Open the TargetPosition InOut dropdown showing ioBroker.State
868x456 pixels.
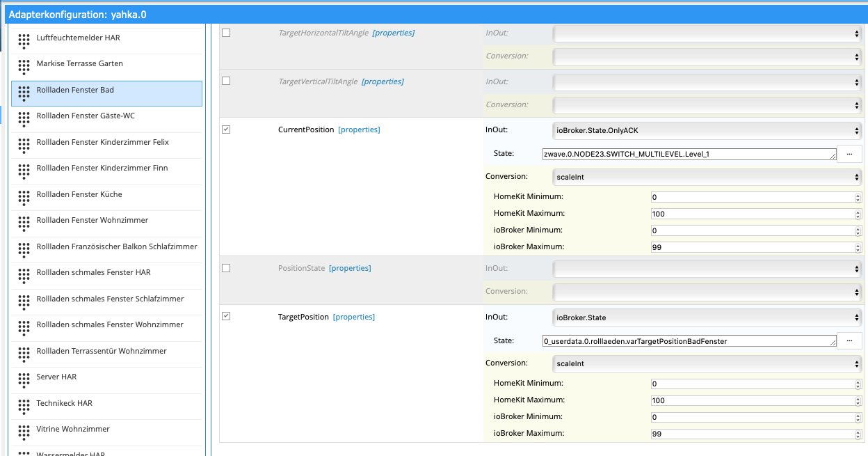tap(707, 317)
